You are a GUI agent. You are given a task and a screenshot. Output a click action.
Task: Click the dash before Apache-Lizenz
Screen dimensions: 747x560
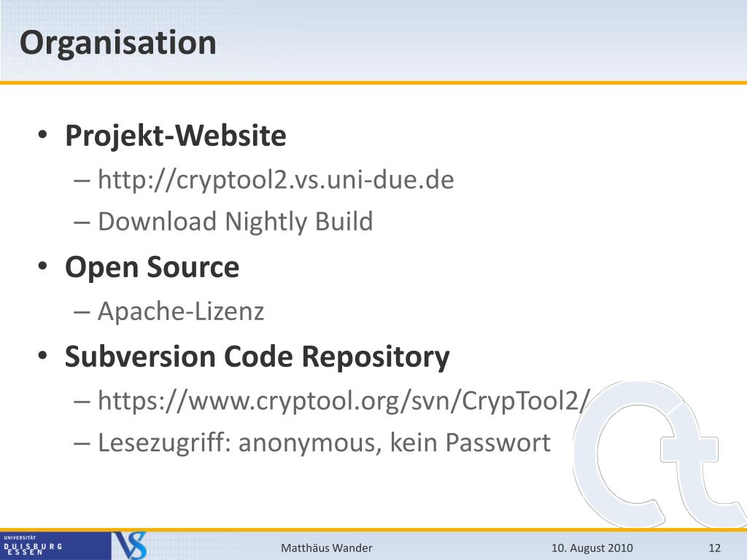point(82,313)
